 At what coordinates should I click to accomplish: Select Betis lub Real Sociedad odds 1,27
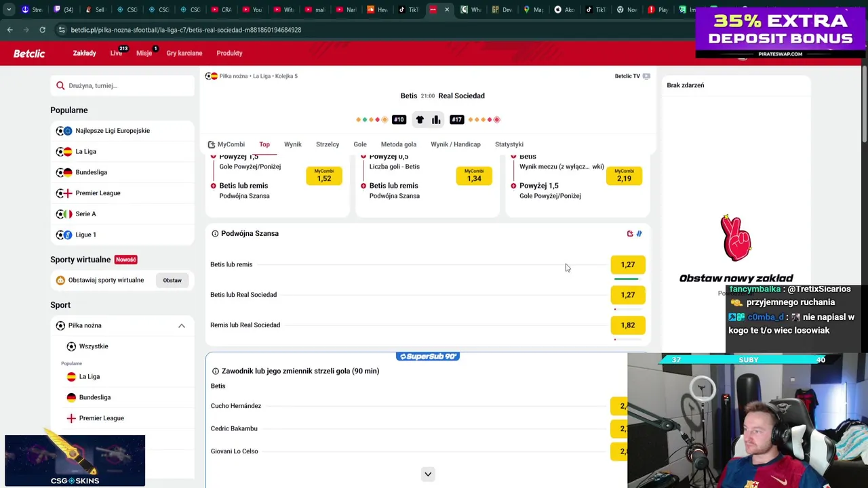point(628,295)
